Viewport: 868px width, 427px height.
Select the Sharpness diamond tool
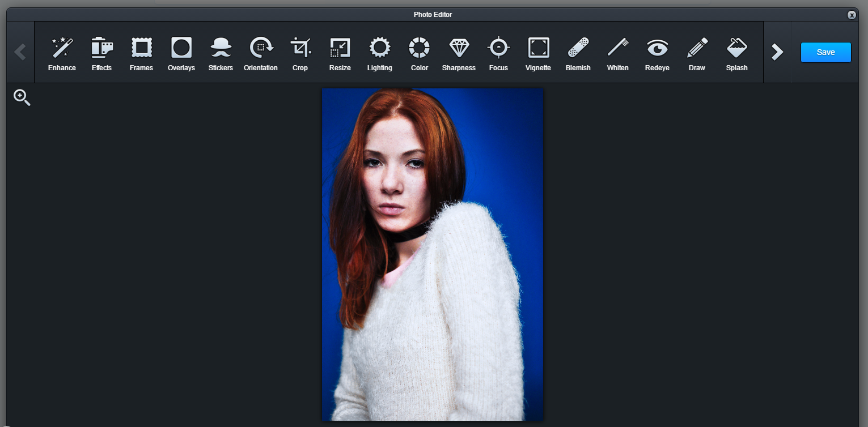459,53
